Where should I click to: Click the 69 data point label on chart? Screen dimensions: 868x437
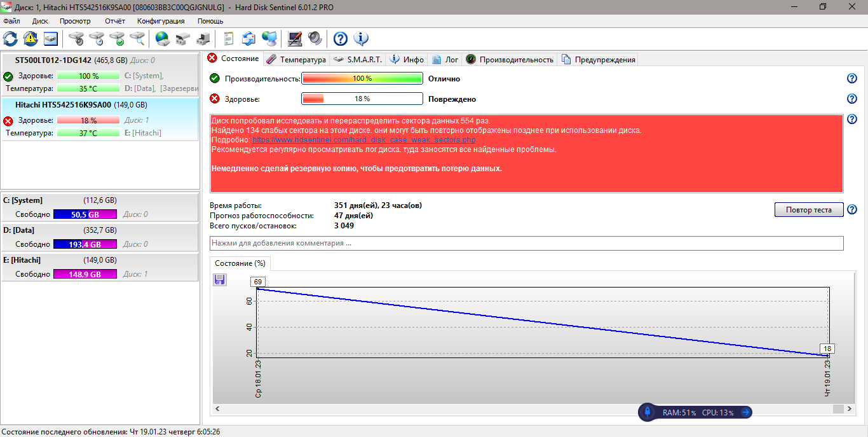coord(257,282)
